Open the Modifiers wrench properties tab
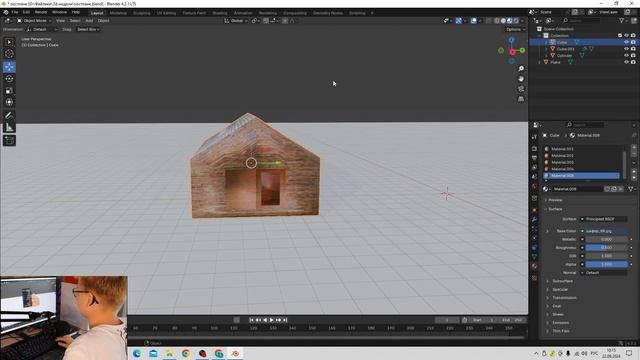 (x=534, y=220)
